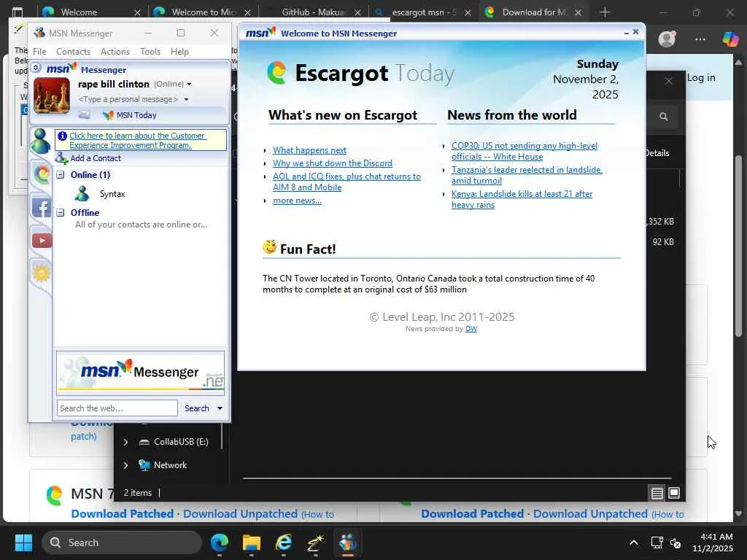The width and height of the screenshot is (747, 560).
Task: Open the Copilot icon in Edge toolbar
Action: coord(730,39)
